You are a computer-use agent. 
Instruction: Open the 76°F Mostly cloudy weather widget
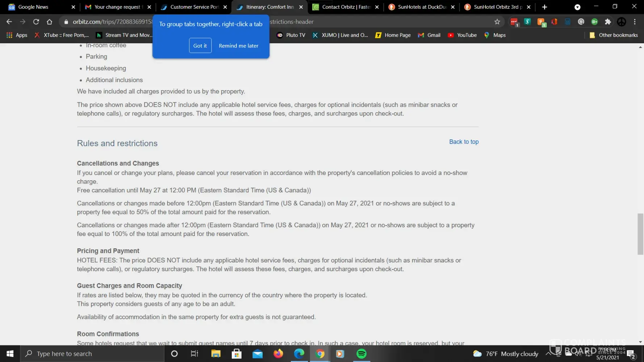click(x=506, y=354)
